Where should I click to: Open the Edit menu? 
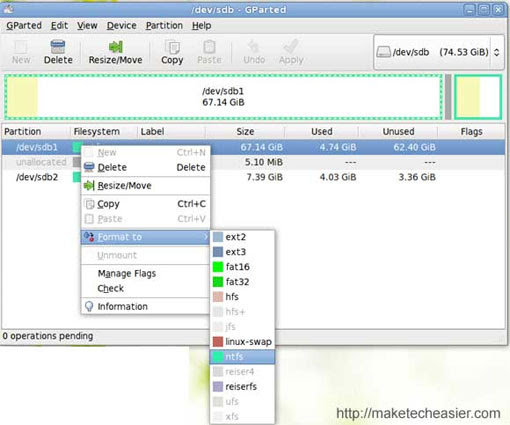[59, 26]
